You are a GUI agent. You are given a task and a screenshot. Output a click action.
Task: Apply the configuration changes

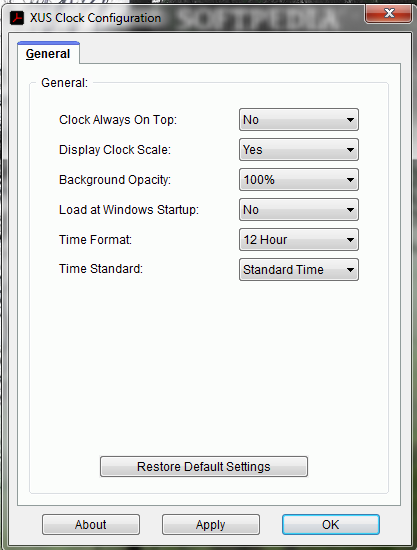(x=211, y=525)
